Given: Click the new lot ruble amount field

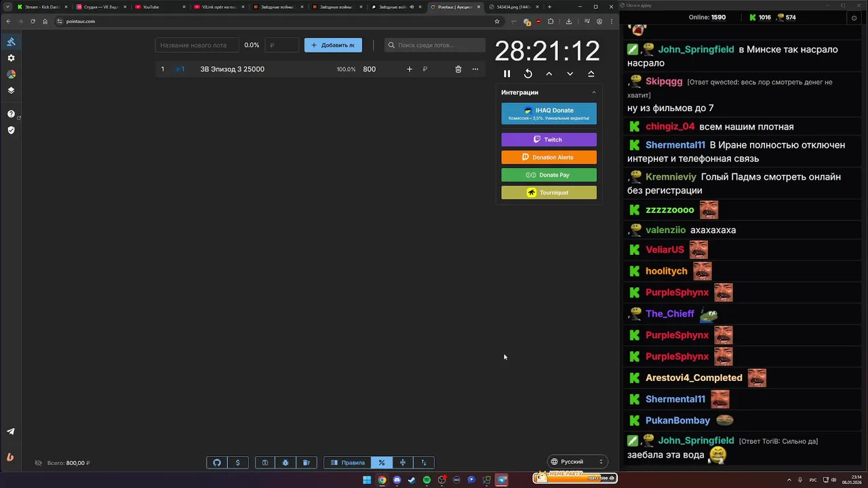Looking at the screenshot, I should tap(281, 45).
